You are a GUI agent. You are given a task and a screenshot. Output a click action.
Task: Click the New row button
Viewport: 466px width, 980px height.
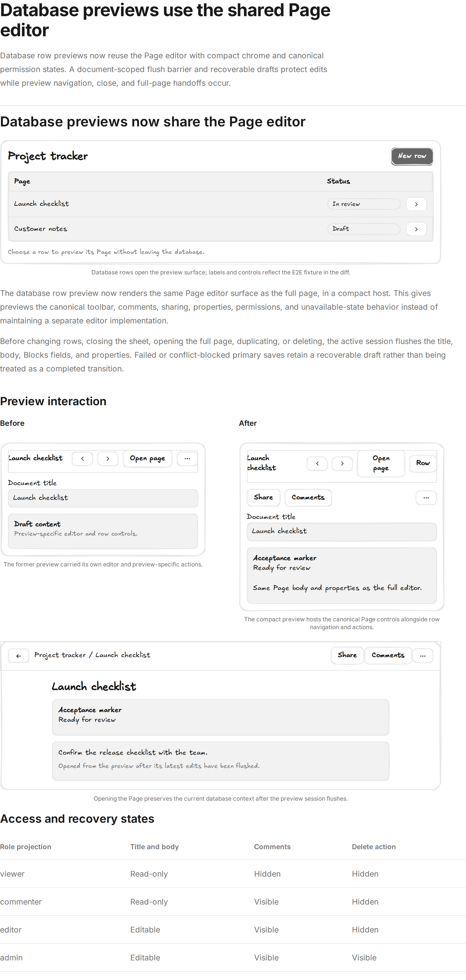[412, 156]
